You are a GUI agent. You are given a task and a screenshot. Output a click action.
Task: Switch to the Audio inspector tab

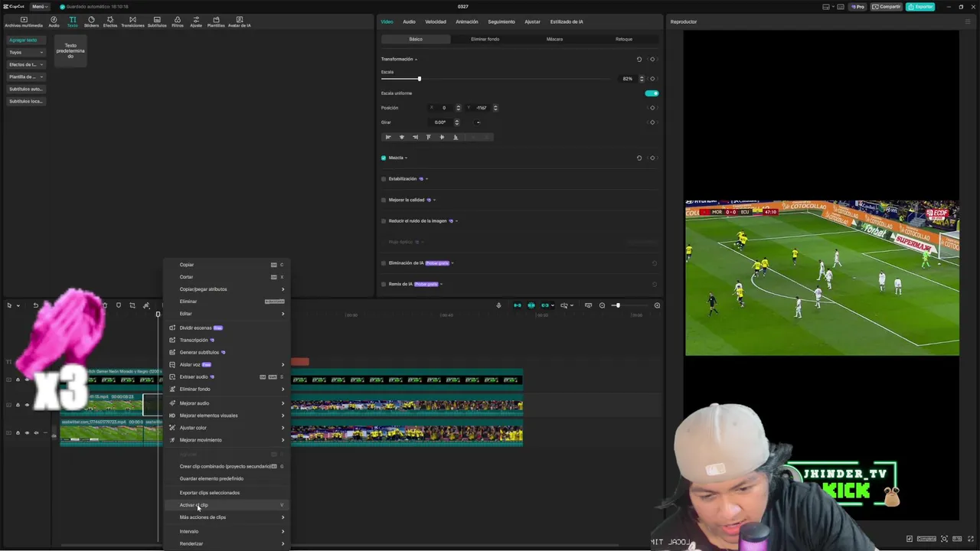click(x=410, y=21)
